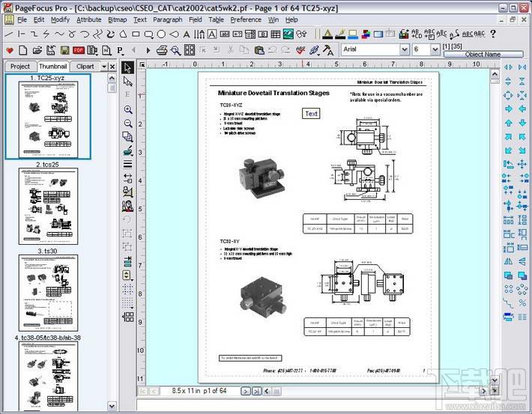The height and width of the screenshot is (414, 532).
Task: Open page thumbnail 3. ts30
Action: (48, 293)
